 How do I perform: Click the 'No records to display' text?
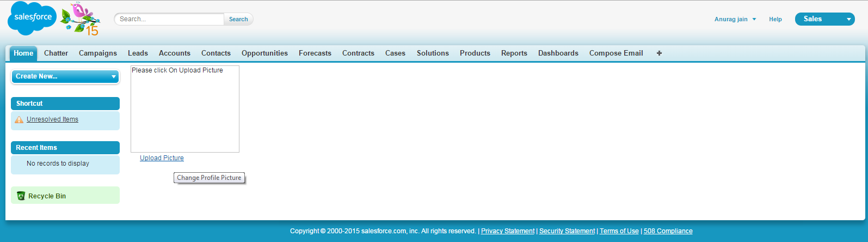tap(58, 164)
